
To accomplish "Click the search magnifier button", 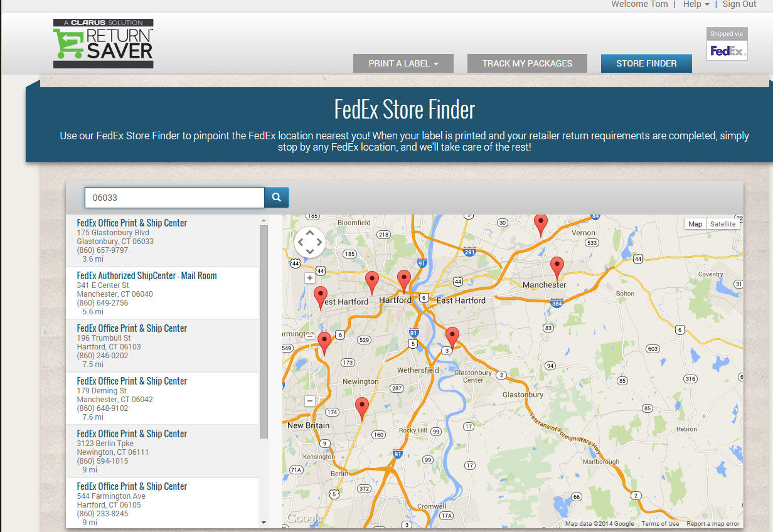I will point(277,197).
